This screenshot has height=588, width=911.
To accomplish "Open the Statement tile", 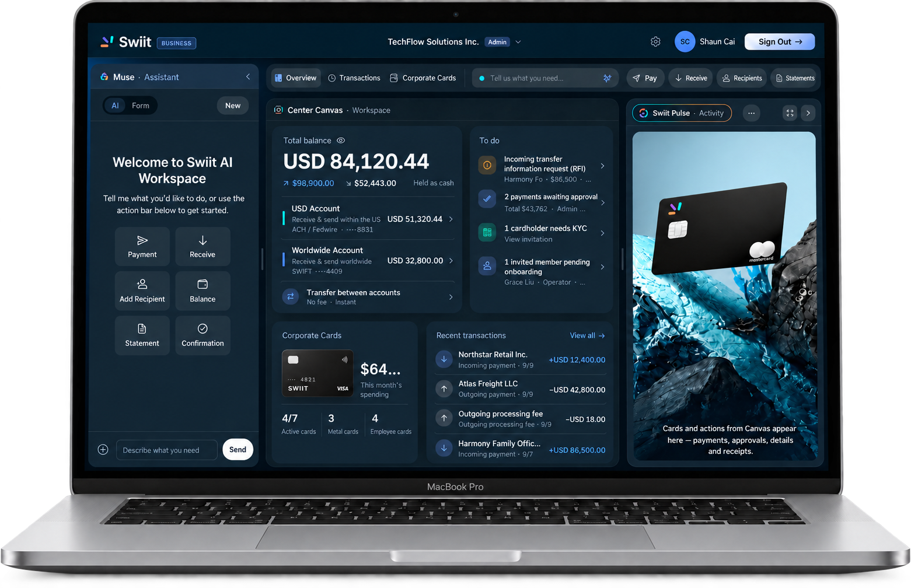I will (142, 335).
